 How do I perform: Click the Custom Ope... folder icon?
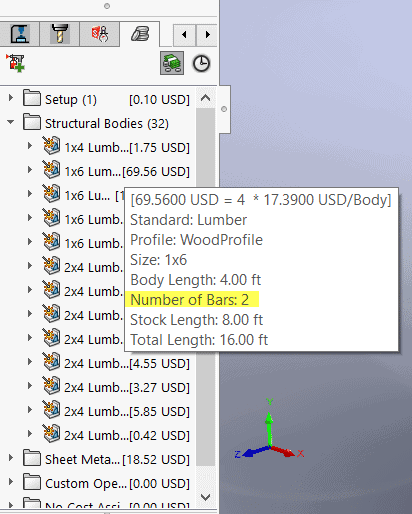(32, 482)
